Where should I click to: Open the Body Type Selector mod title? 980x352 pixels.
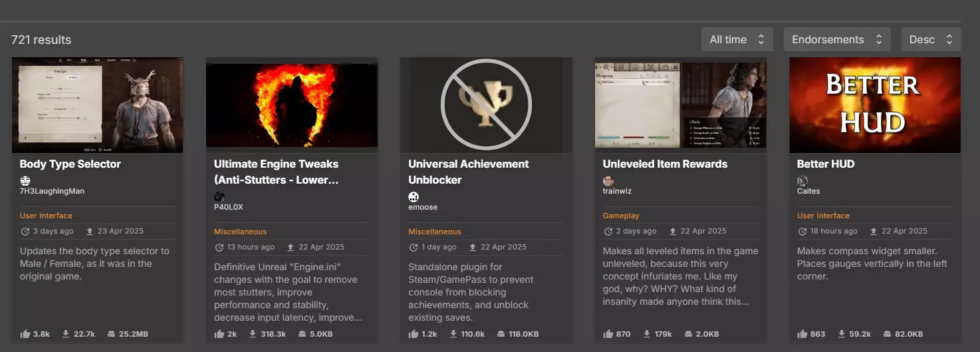pyautogui.click(x=70, y=164)
